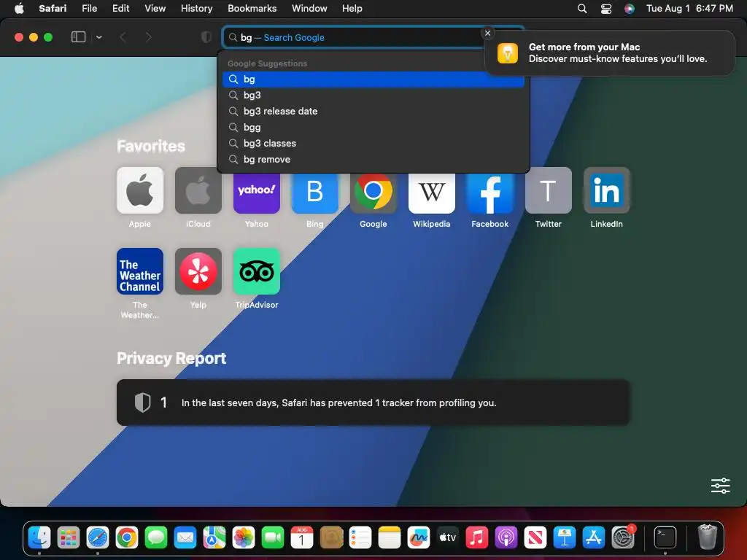Open the History menu
The width and height of the screenshot is (747, 560).
pos(196,9)
